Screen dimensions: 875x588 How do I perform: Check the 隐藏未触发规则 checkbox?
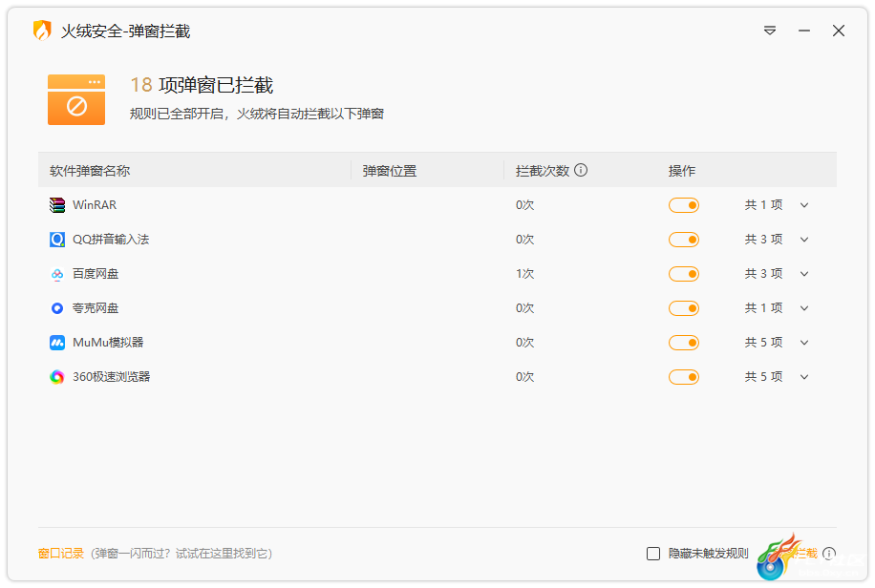pyautogui.click(x=653, y=554)
